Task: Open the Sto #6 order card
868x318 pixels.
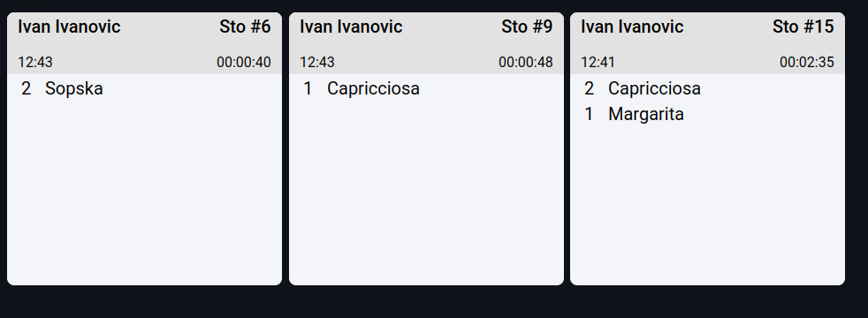Action: 144,148
